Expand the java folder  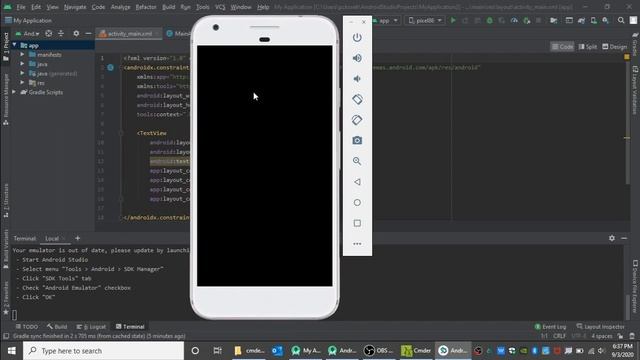point(22,64)
